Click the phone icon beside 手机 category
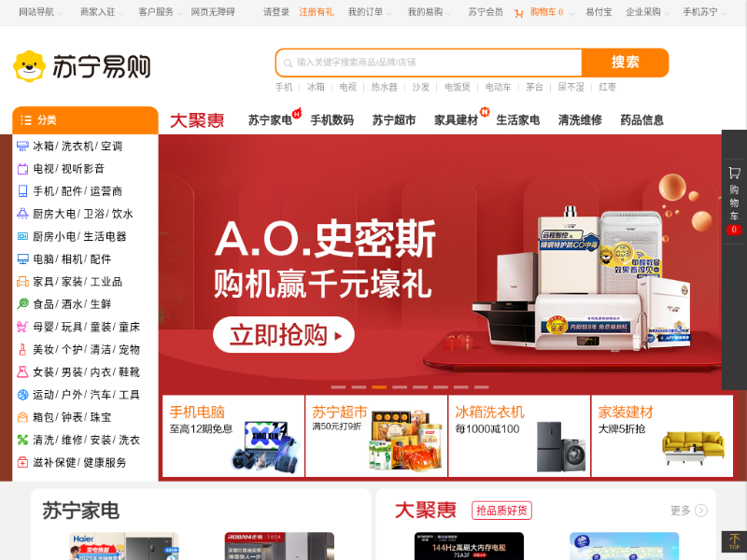 click(x=22, y=191)
